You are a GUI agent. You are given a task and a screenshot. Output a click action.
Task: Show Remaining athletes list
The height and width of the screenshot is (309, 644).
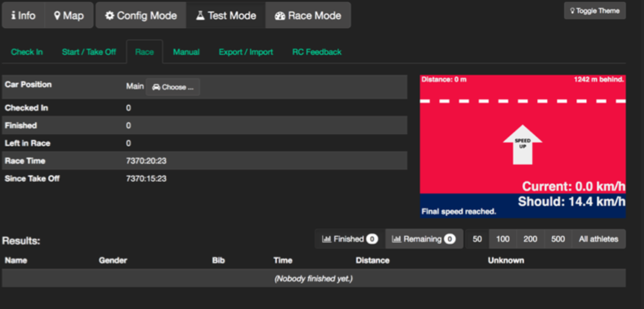pos(423,239)
